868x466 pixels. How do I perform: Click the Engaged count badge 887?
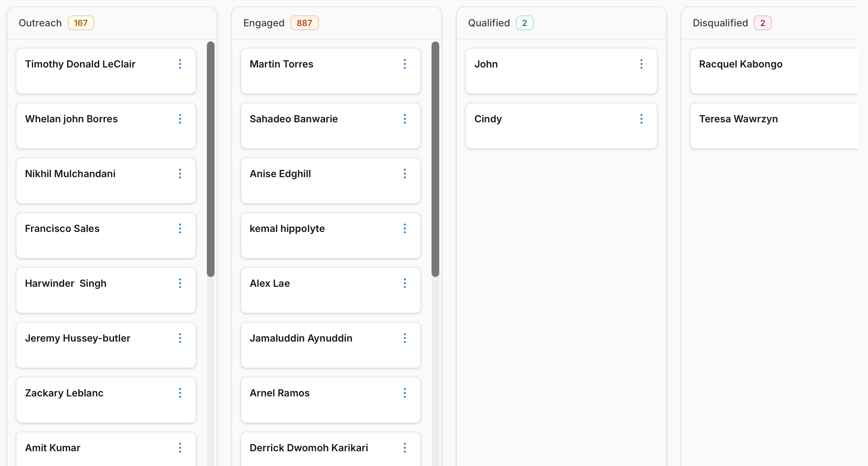tap(304, 23)
